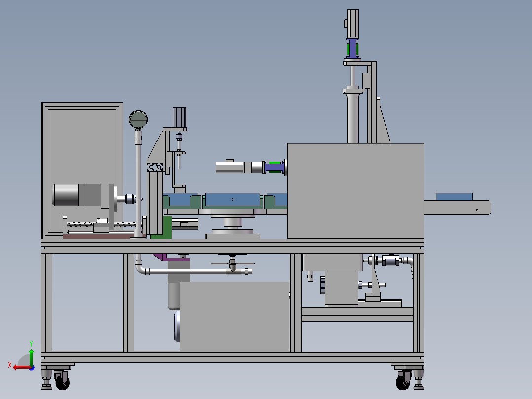This screenshot has width=532, height=399.
Task: Select the far-right vertical frame leg
Action: point(418,302)
